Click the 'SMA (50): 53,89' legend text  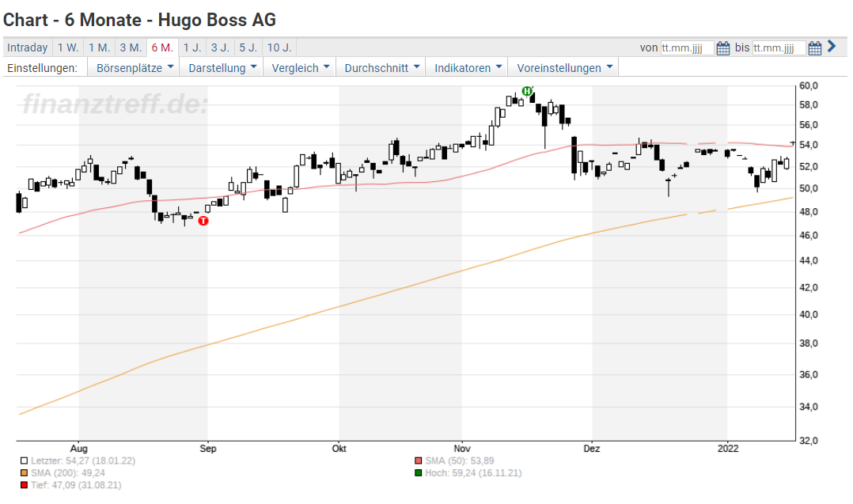[460, 460]
